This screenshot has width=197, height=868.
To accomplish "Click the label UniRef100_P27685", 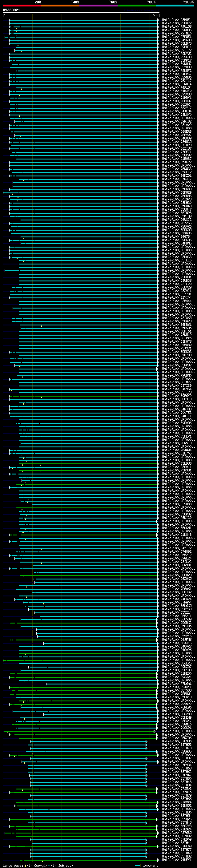I will click(x=176, y=833).
